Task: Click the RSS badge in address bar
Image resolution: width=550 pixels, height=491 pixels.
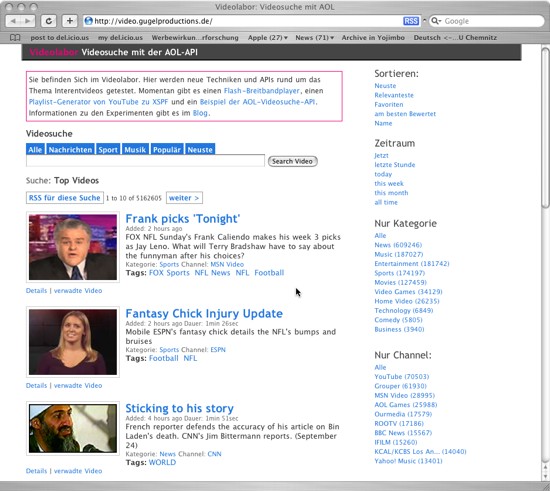Action: pyautogui.click(x=411, y=21)
